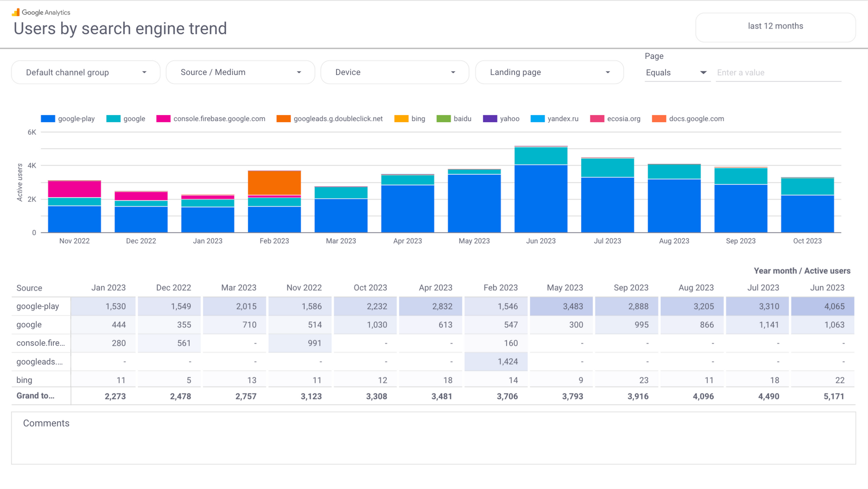
Task: Click the baidu legend swatch
Action: click(x=443, y=119)
